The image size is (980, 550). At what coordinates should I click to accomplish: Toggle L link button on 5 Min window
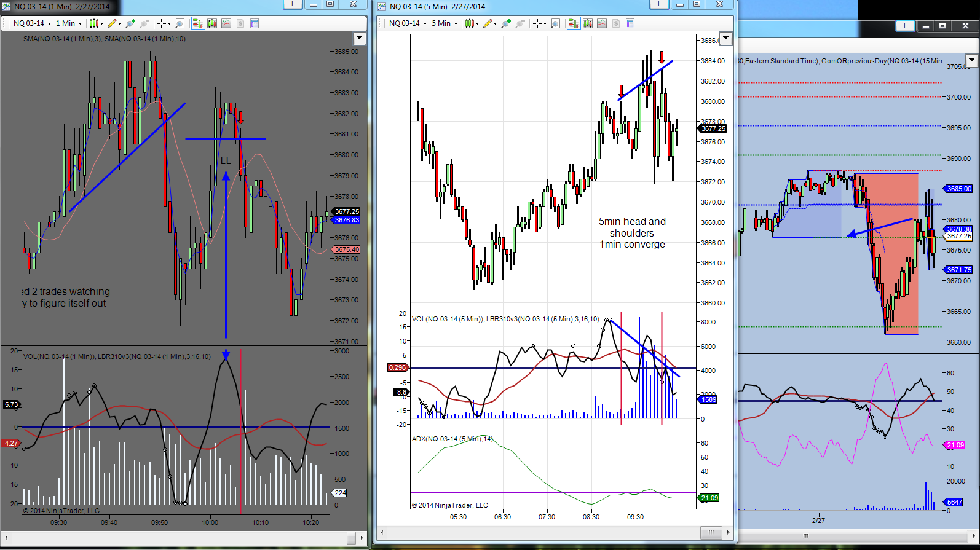pos(660,4)
